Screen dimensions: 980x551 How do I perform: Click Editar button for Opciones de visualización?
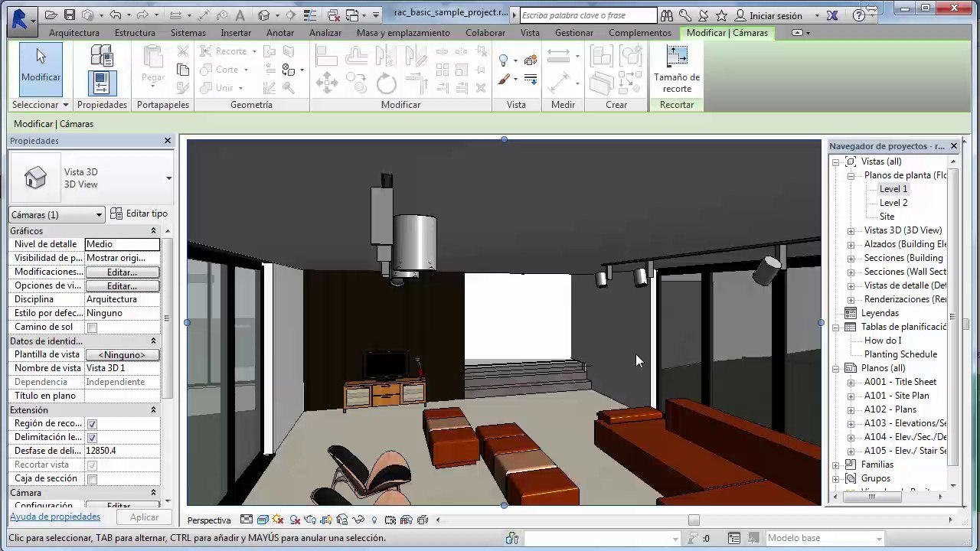click(x=122, y=286)
